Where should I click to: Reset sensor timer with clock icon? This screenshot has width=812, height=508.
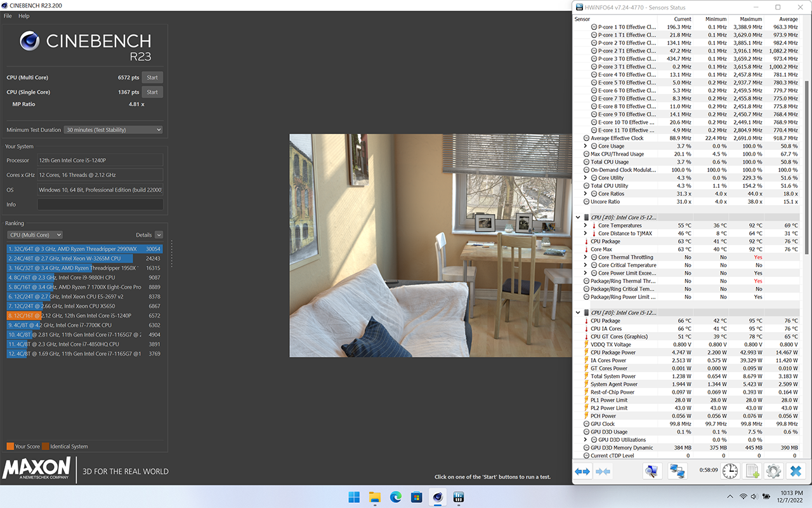click(x=730, y=471)
